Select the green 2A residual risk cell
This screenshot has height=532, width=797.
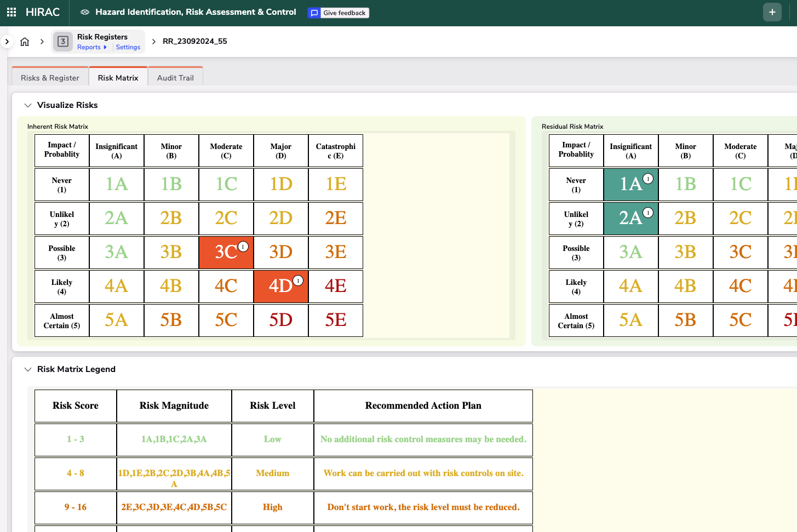click(x=630, y=218)
